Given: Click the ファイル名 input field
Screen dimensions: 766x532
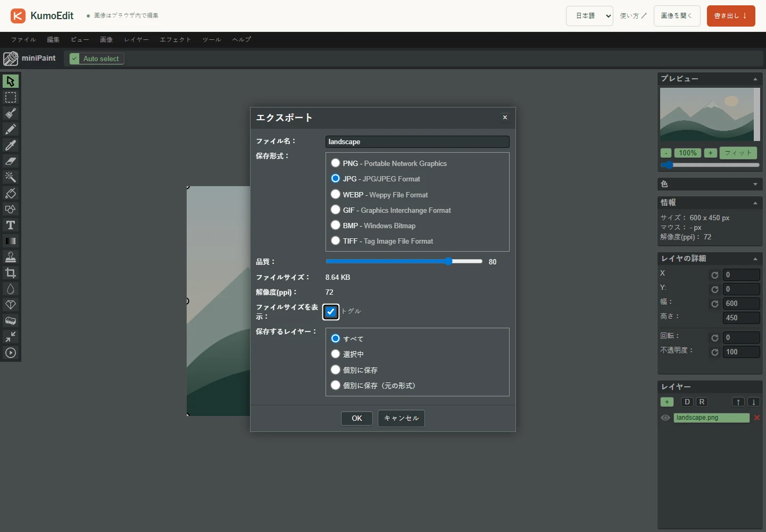Looking at the screenshot, I should [x=418, y=142].
